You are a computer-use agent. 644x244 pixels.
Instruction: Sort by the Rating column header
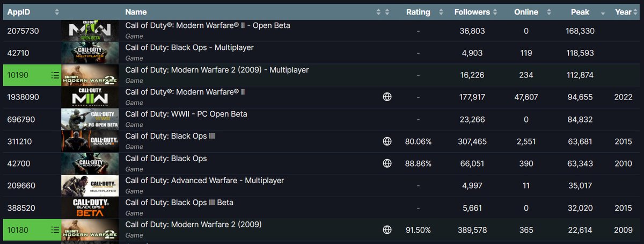[x=418, y=12]
